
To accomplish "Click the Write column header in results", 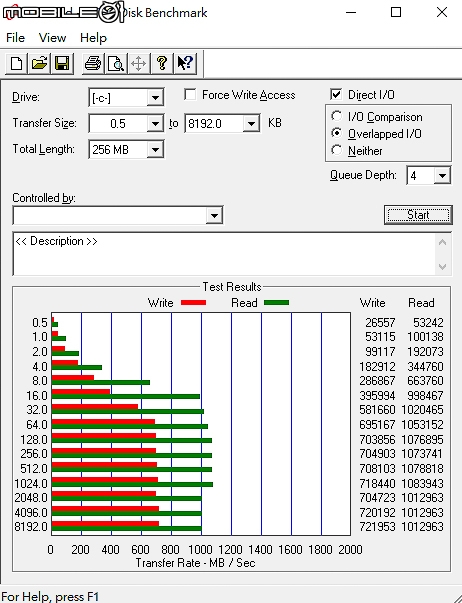I will (372, 303).
